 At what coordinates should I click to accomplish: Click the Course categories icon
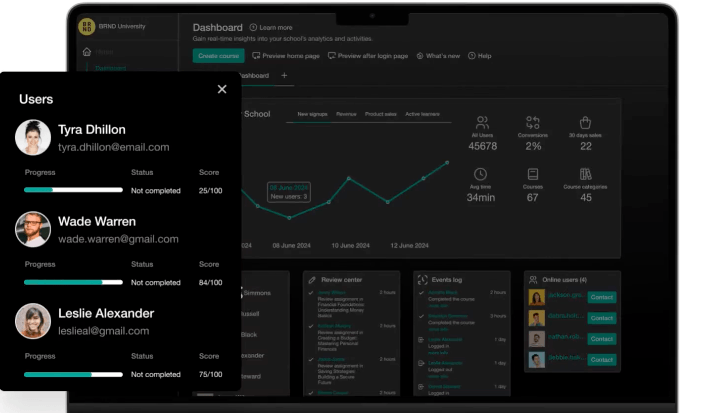pos(586,174)
